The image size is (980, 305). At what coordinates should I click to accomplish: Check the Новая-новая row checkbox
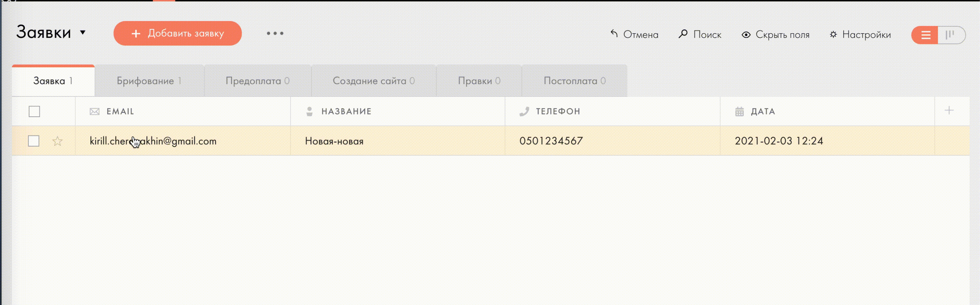[34, 141]
